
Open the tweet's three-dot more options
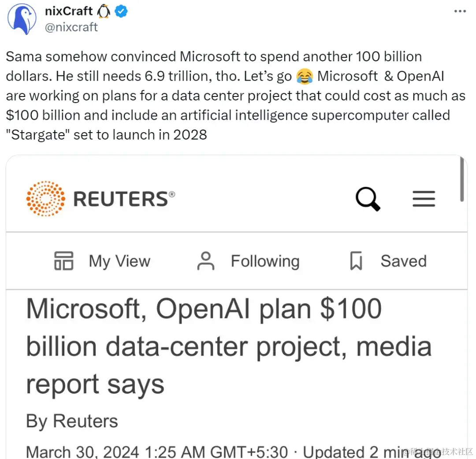(460, 12)
